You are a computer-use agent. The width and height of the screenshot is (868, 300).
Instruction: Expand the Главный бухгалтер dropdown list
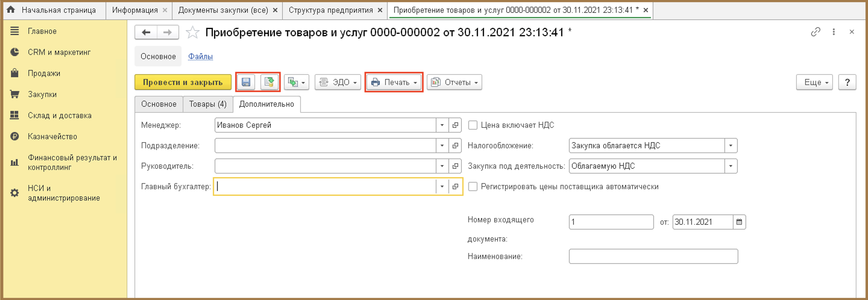[x=442, y=186]
